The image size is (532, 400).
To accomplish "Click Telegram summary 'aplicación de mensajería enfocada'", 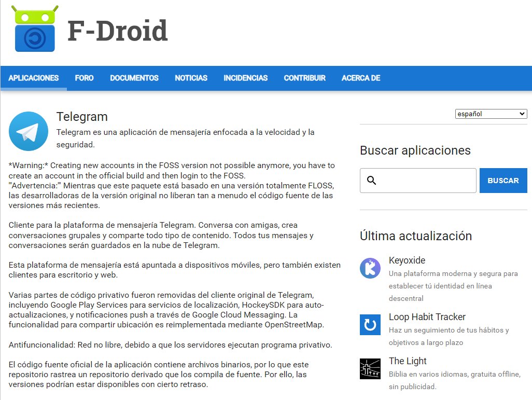I will 185,139.
